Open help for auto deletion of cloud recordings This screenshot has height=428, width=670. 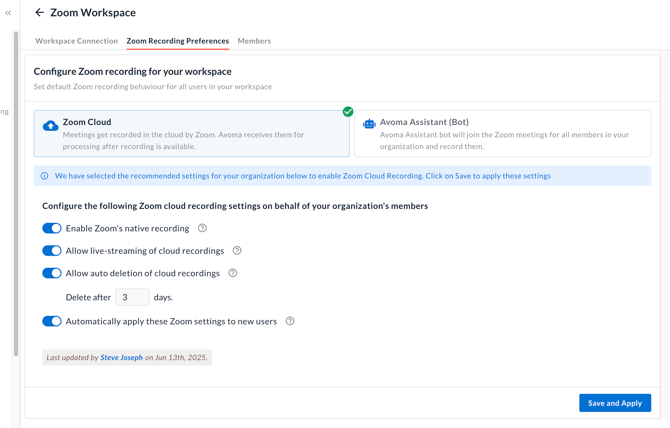click(232, 273)
